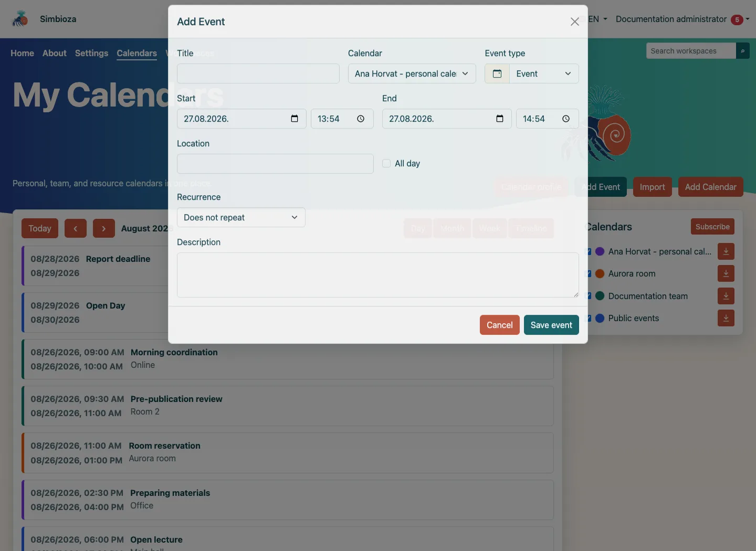Click the purple Ana Horvat color dot

[x=600, y=251]
